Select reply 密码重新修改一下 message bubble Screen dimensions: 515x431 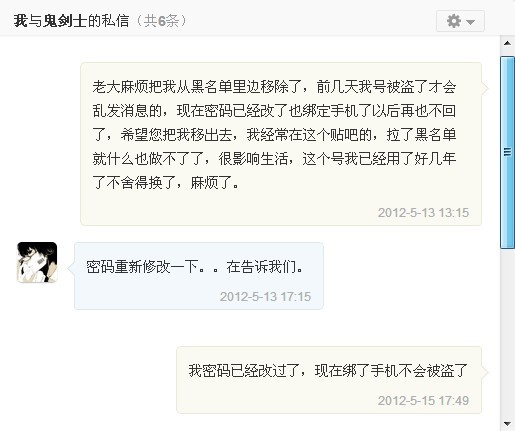(199, 276)
